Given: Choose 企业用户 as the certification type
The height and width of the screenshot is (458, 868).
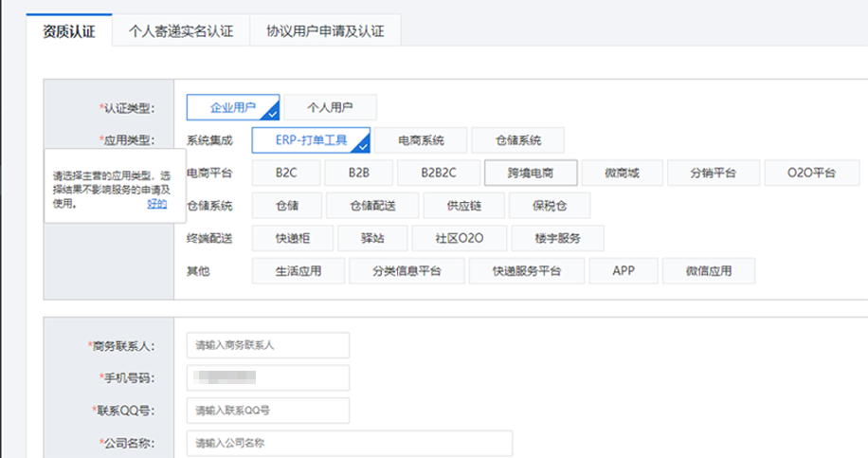Looking at the screenshot, I should point(233,107).
